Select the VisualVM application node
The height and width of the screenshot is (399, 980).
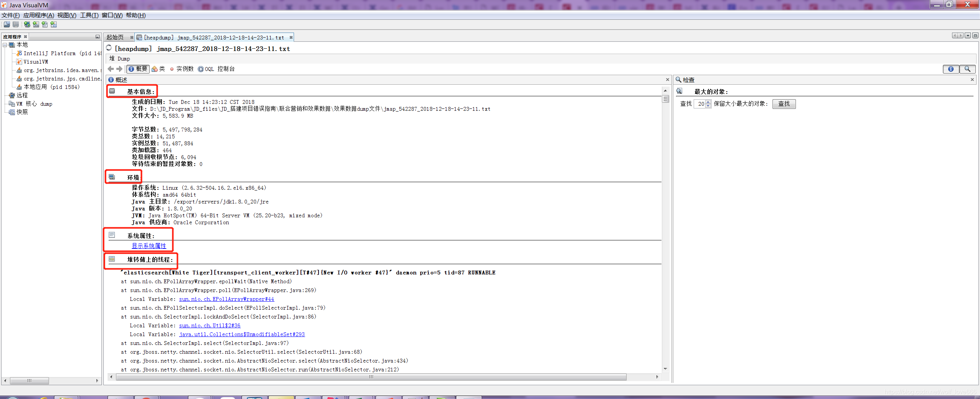pos(33,62)
